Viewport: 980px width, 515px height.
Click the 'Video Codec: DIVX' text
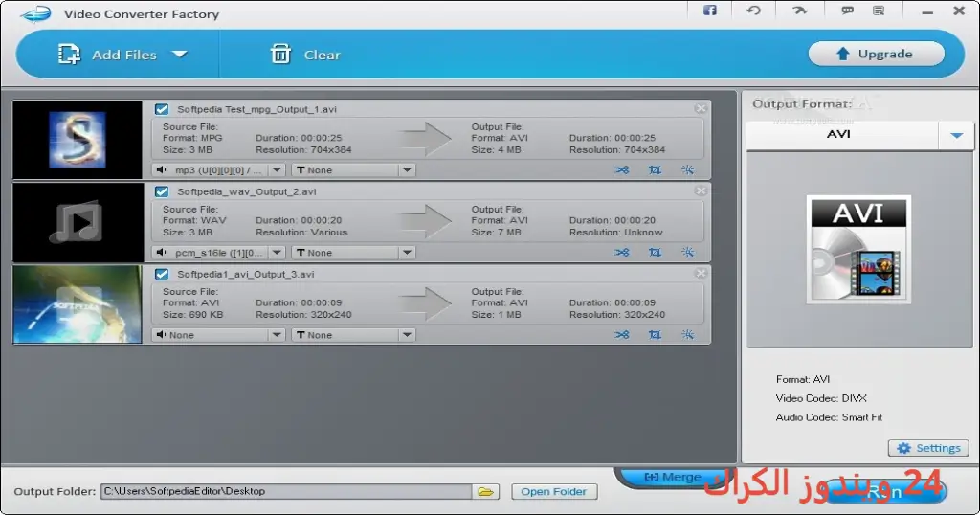tap(821, 398)
